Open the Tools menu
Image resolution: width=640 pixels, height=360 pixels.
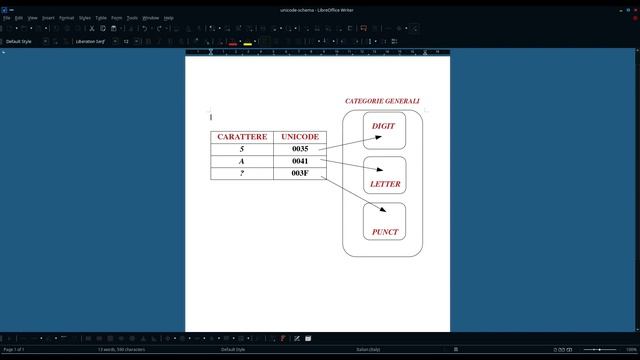coord(132,18)
